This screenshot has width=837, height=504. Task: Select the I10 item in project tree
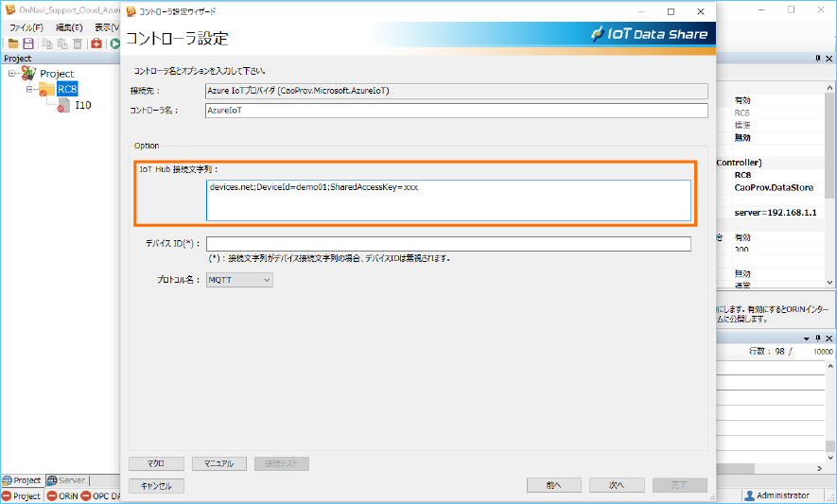pos(83,105)
